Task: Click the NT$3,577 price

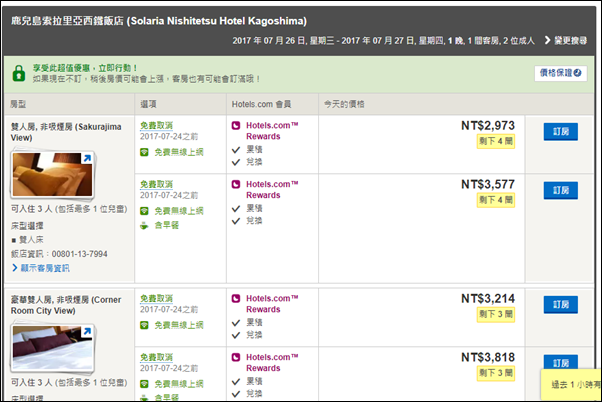Action: pos(488,184)
